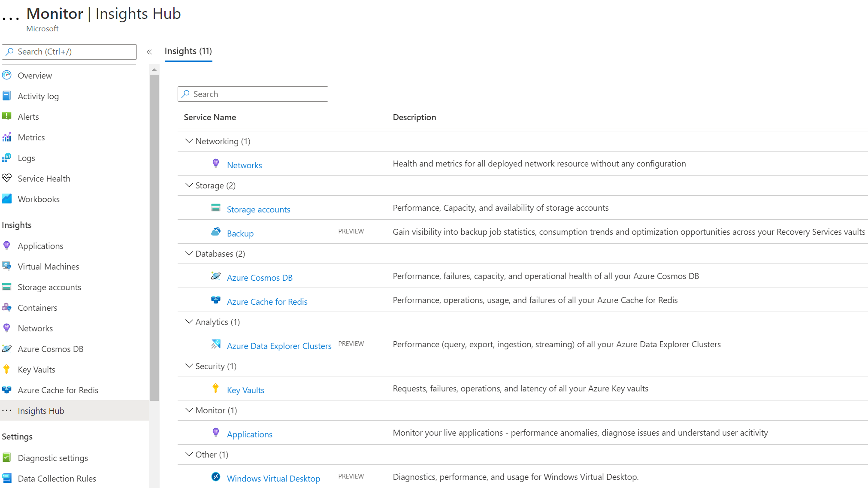Click the Windows Virtual Desktop icon
Viewport: 868px width, 488px height.
tap(216, 477)
